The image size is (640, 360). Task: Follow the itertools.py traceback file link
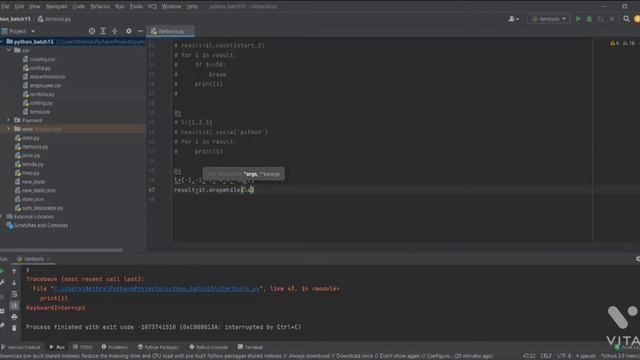156,289
